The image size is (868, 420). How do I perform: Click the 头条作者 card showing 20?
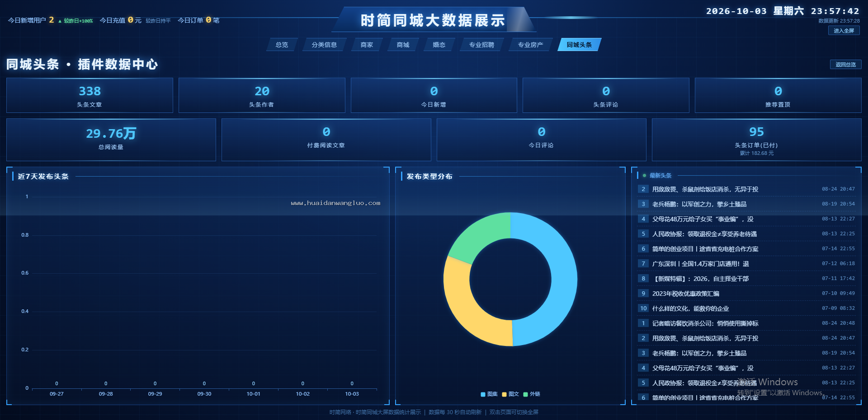262,95
